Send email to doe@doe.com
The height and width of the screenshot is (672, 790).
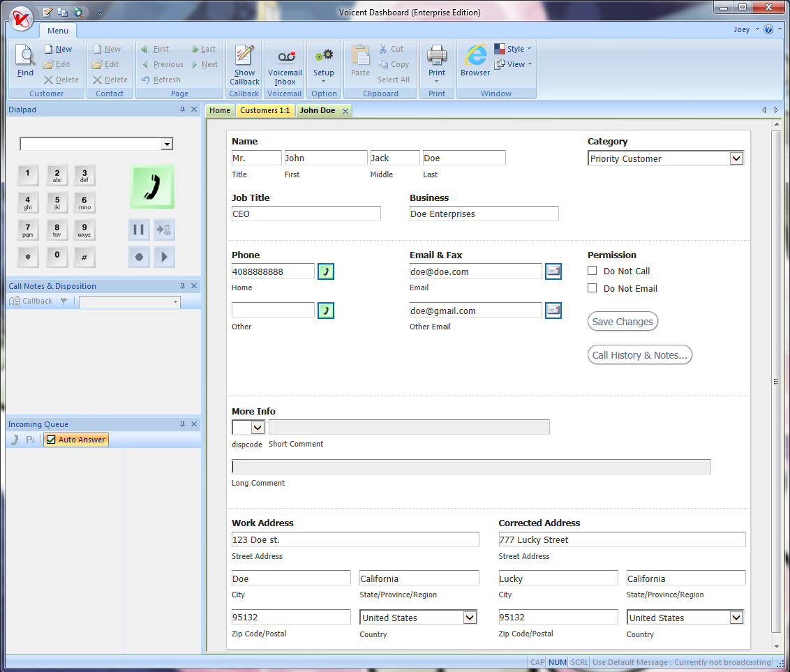tap(553, 271)
